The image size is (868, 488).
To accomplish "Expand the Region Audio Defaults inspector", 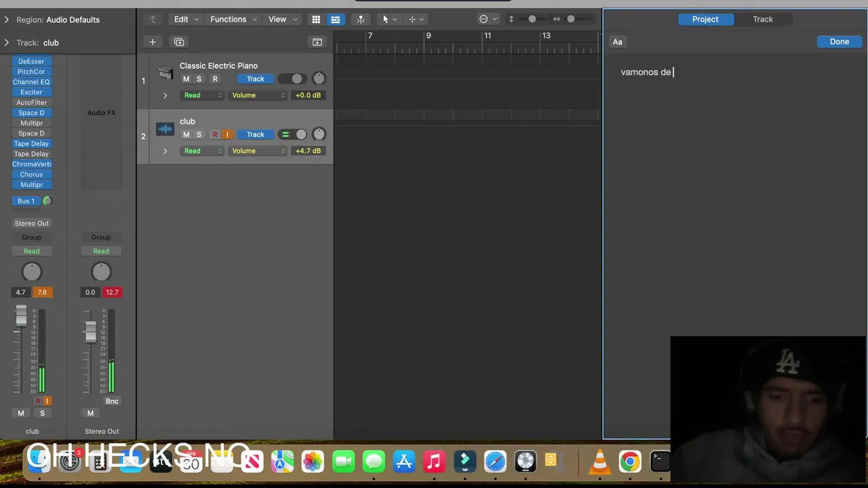I will pyautogui.click(x=6, y=20).
